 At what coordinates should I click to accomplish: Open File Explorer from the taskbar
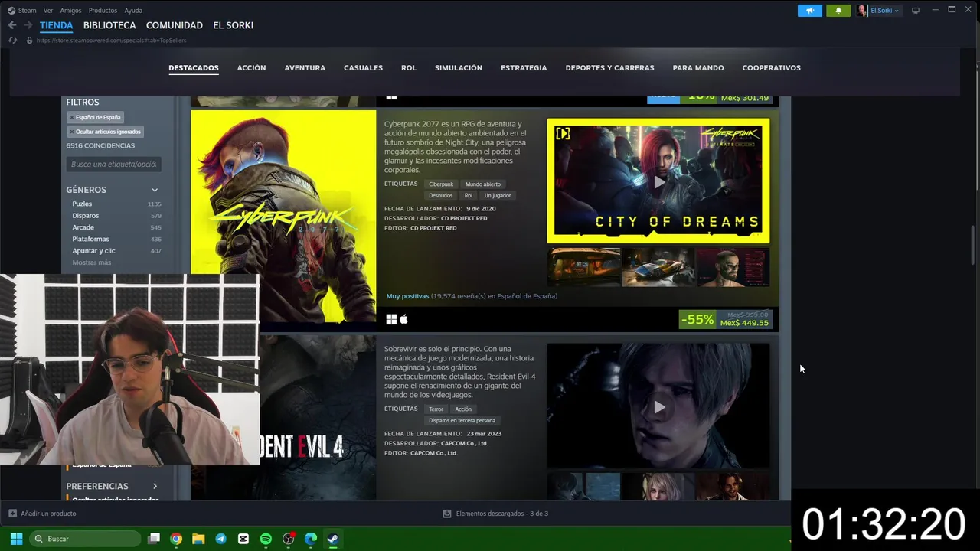tap(198, 539)
